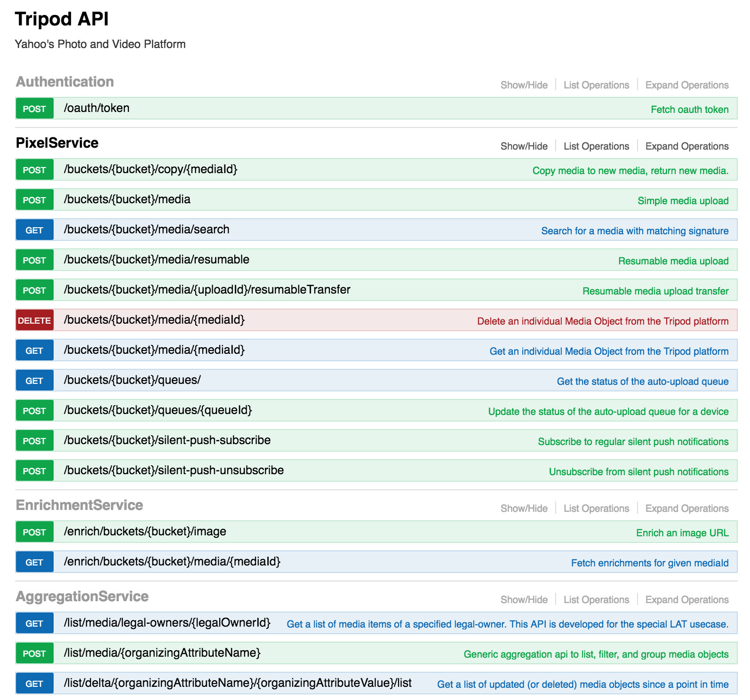Click GET badge for /list/delta endpoint

click(x=34, y=684)
